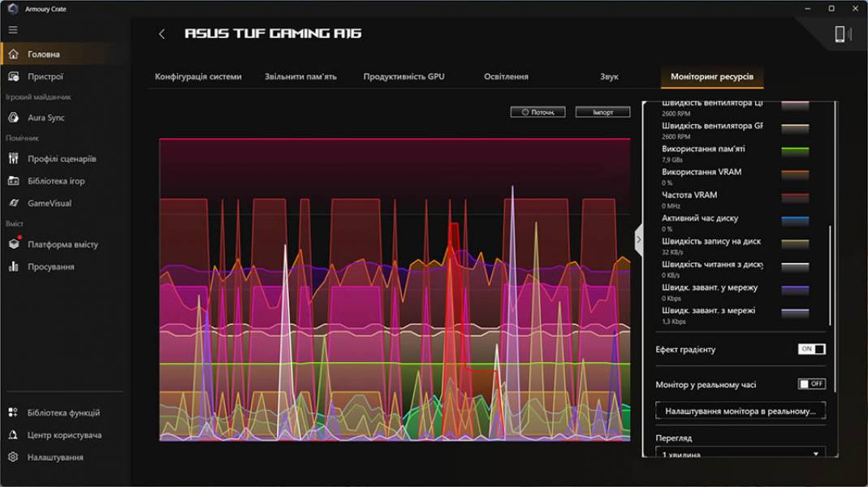Select the Швидкість запису на диск label
Screen dimensions: 868x487
(711, 241)
